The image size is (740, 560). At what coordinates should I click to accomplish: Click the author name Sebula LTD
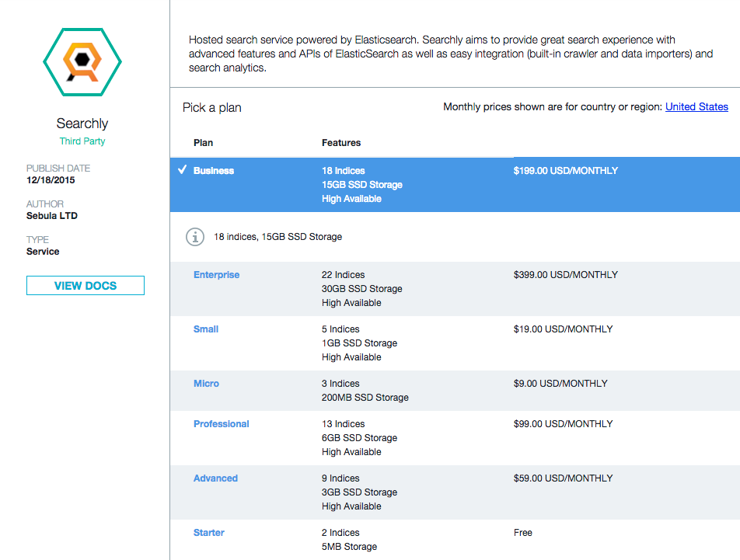[x=52, y=216]
